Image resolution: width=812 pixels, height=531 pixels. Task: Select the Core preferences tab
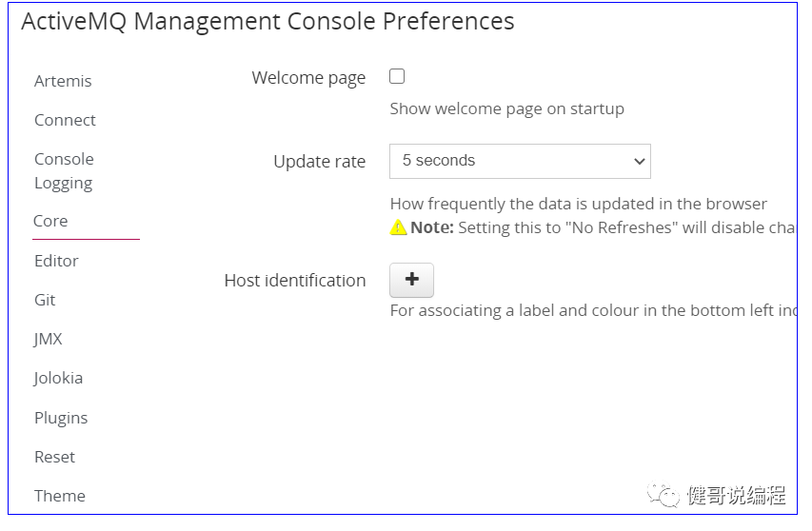pyautogui.click(x=50, y=221)
